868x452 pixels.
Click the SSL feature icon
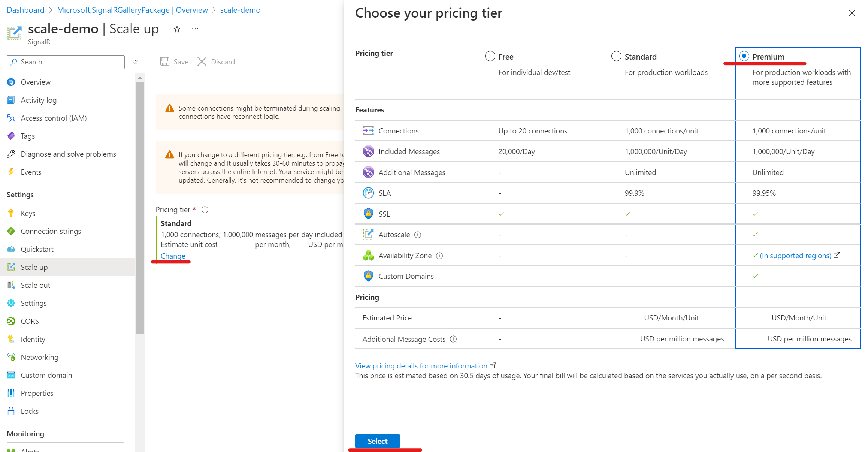[x=368, y=214]
